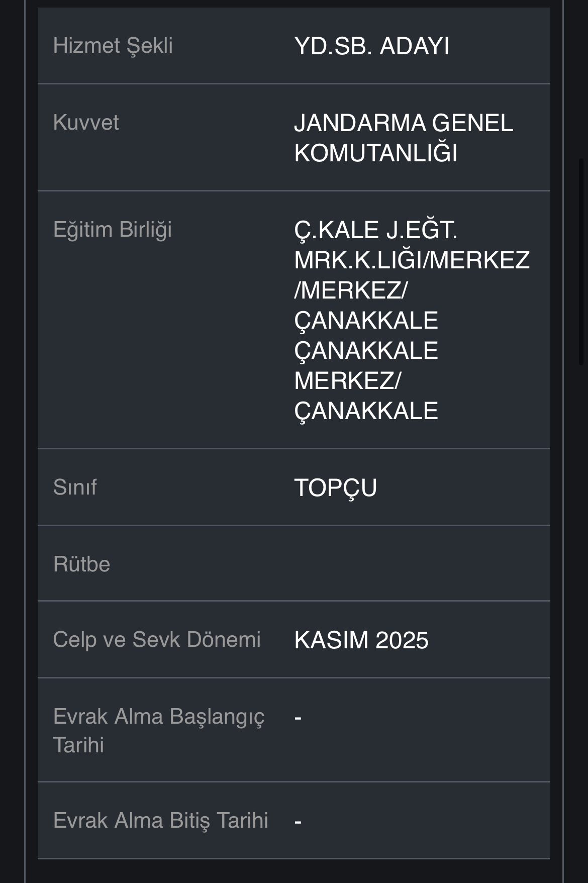Click the Kuvvet field label
588x883 pixels.
coord(86,123)
